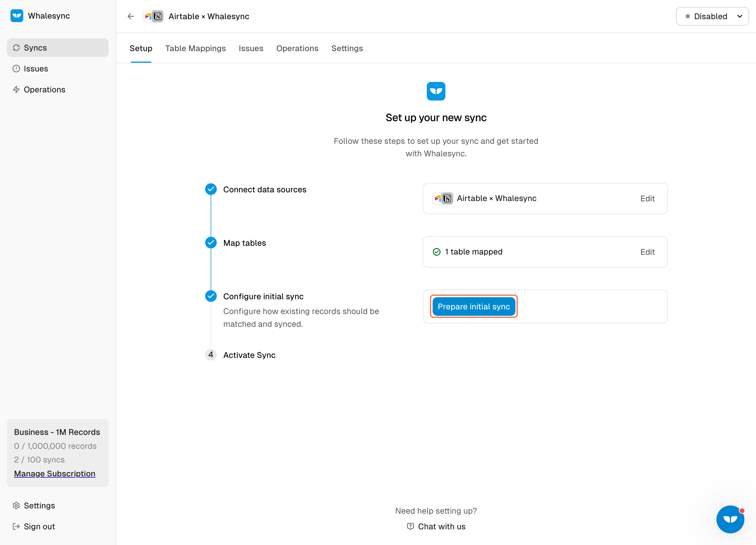Edit the 1 table mapped setting
The image size is (756, 545).
click(647, 252)
